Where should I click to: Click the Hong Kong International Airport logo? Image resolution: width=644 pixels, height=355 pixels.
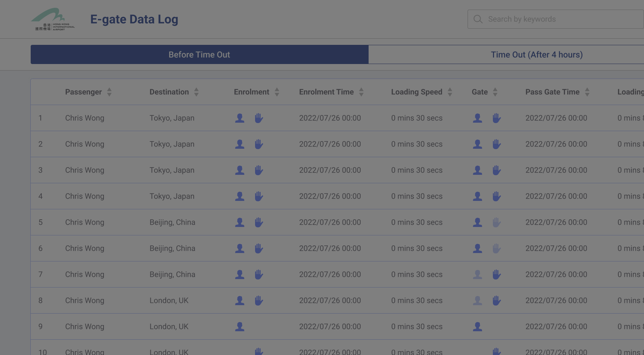point(53,19)
